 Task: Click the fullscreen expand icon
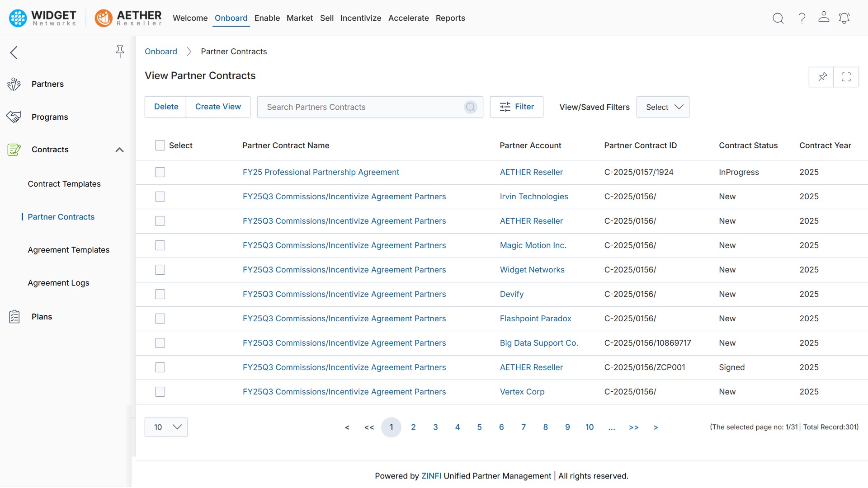[x=846, y=77]
